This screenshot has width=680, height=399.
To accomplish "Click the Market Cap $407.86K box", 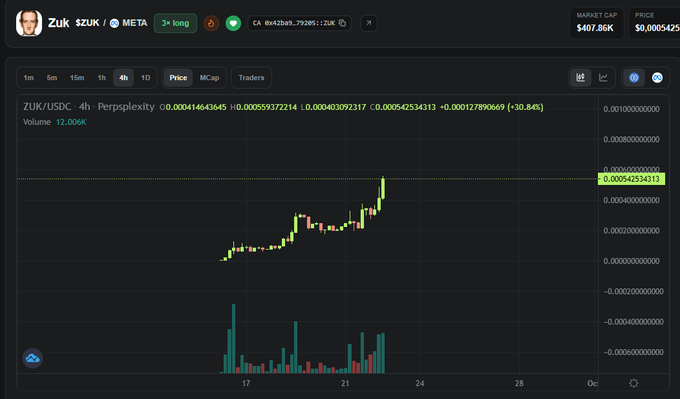I will point(596,23).
